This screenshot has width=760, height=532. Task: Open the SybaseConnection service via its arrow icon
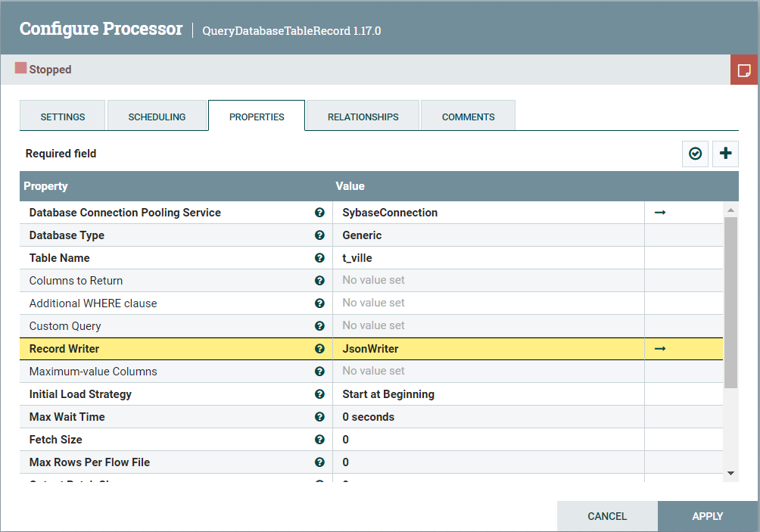click(x=659, y=212)
